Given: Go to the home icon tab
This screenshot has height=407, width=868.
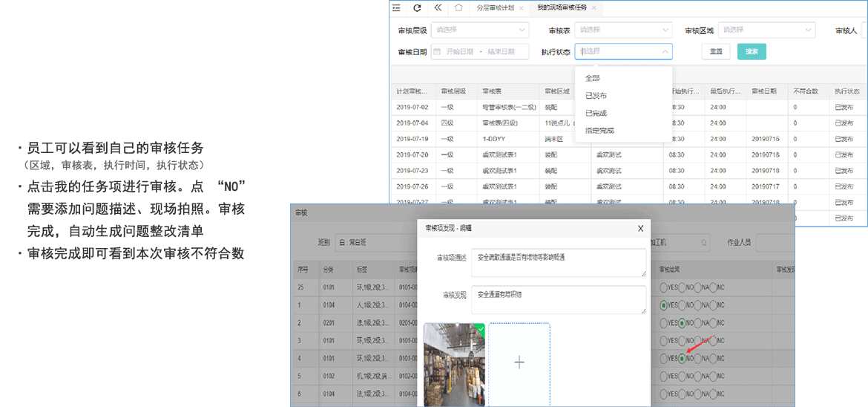Looking at the screenshot, I should pos(458,7).
